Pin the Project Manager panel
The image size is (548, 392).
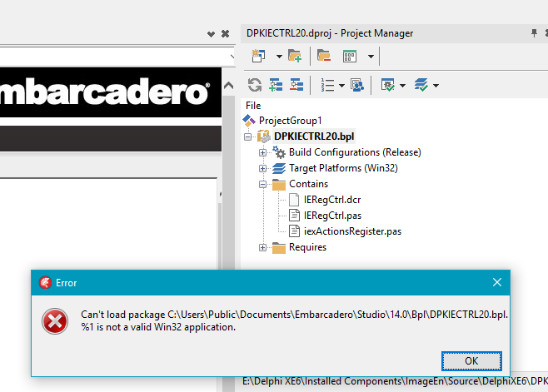[x=534, y=33]
